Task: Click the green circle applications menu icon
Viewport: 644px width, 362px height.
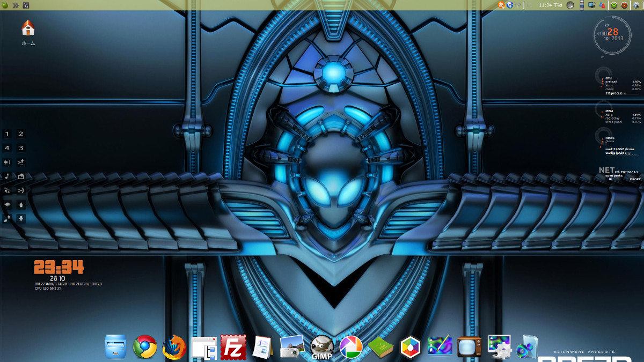Action: 5,5
